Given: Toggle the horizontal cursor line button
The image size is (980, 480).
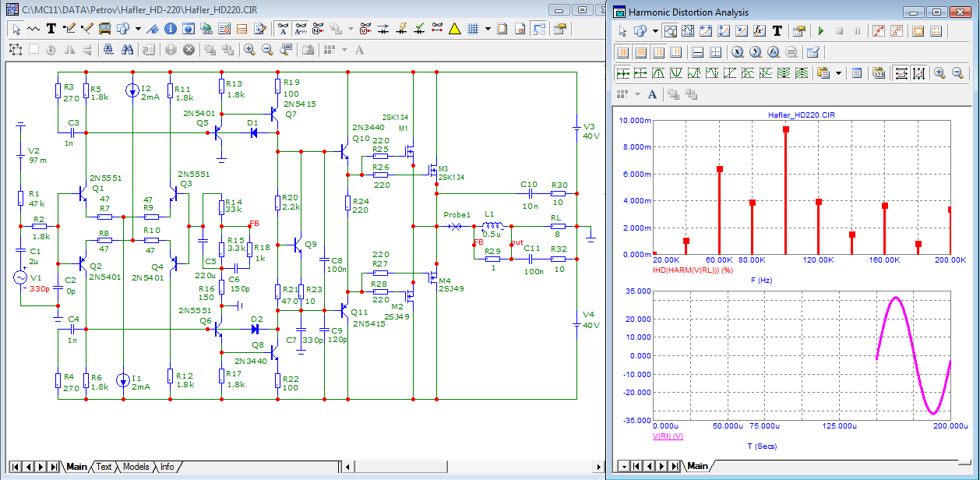Looking at the screenshot, I should click(x=697, y=52).
